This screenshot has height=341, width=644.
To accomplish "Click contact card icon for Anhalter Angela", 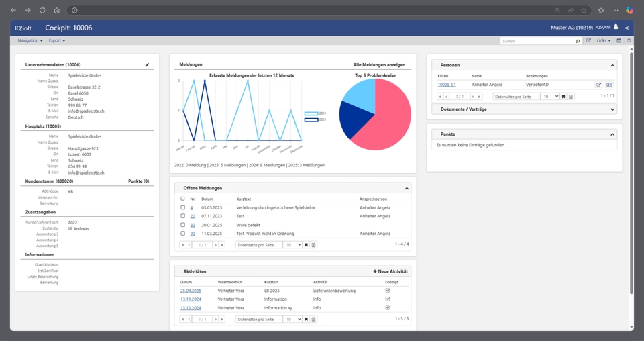I will tap(609, 85).
